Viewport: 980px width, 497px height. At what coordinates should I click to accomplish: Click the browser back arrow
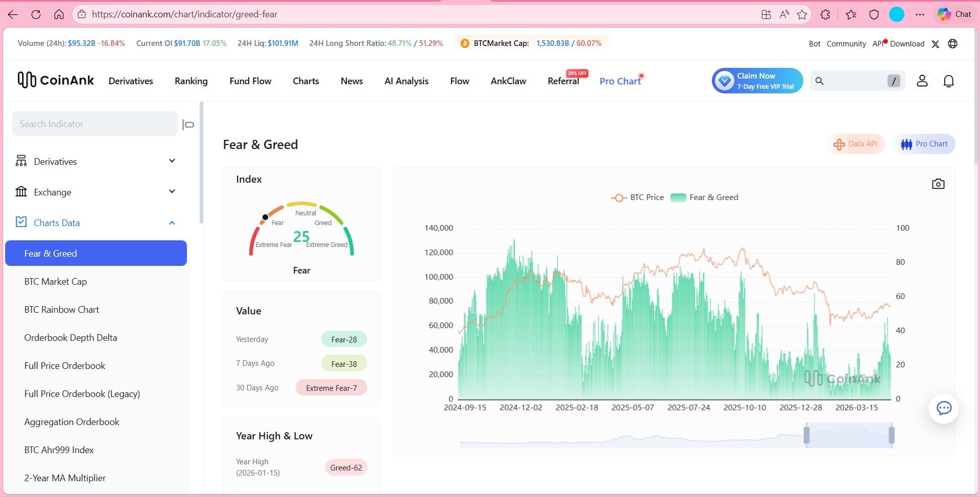click(x=13, y=14)
